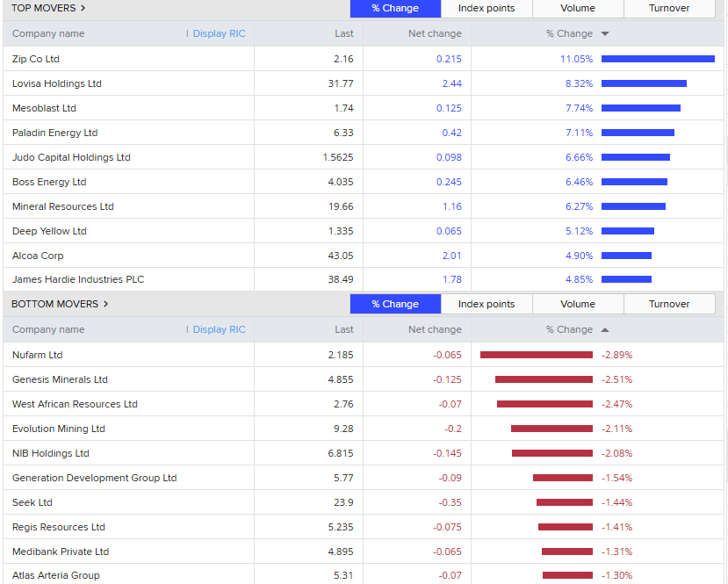Click Display RIC link in Bottom Movers
Screen dimensions: 728x584
click(219, 329)
